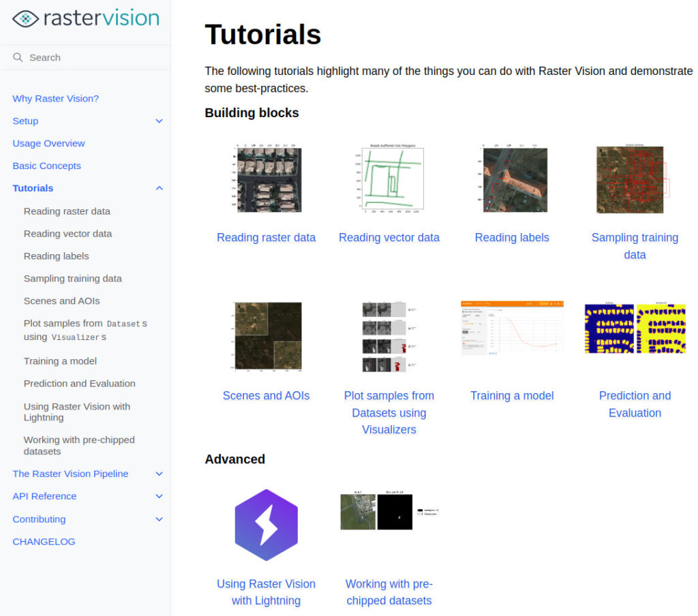
Task: Open the Reading raster data thumbnail
Action: pos(267,179)
